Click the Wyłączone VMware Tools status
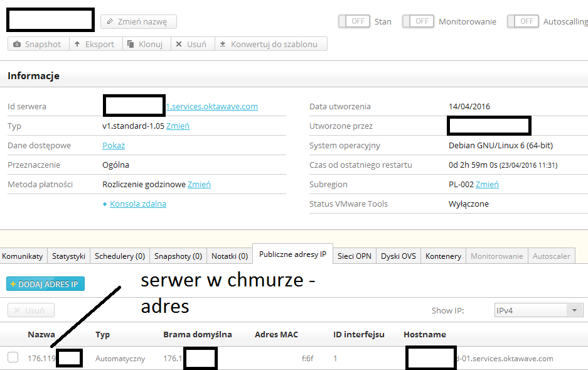Image resolution: width=588 pixels, height=370 pixels. [469, 204]
